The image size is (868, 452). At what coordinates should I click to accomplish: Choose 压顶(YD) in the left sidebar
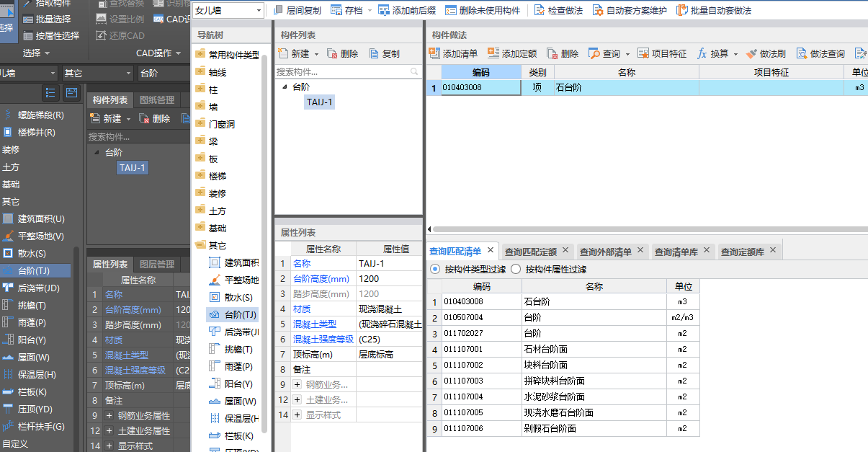pos(27,409)
